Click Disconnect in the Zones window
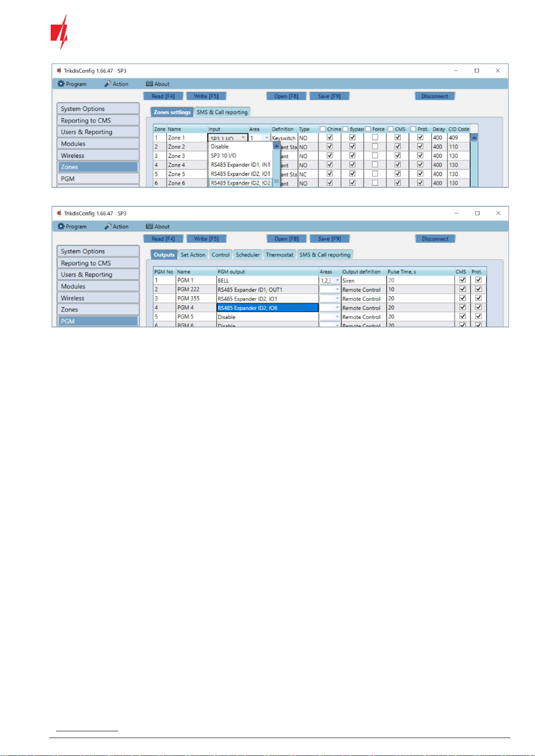Image resolution: width=535 pixels, height=756 pixels. (435, 96)
